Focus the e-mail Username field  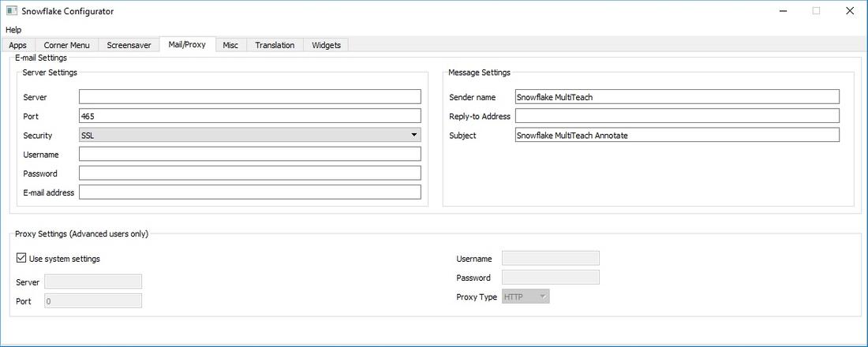(249, 154)
